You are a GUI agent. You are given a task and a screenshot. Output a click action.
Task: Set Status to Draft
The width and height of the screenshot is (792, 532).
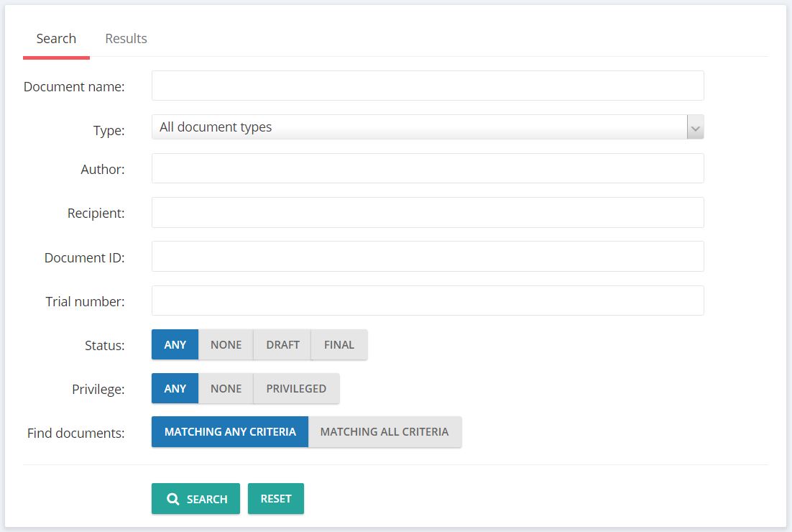[x=282, y=345]
